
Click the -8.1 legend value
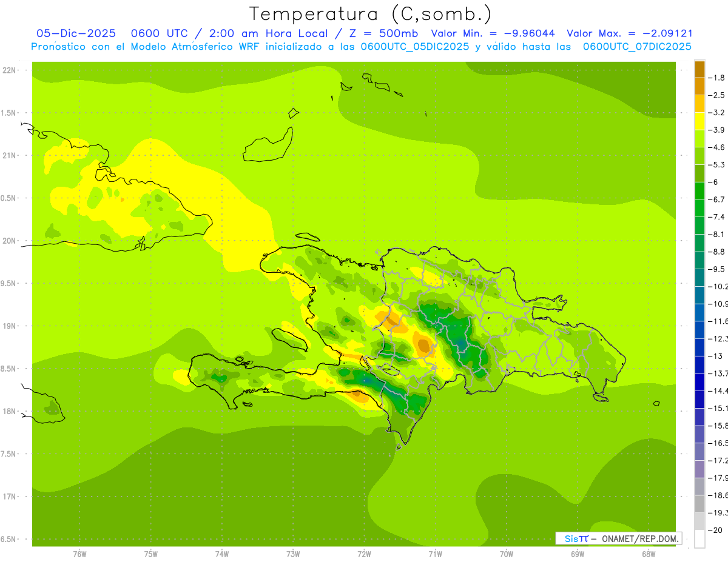(717, 234)
